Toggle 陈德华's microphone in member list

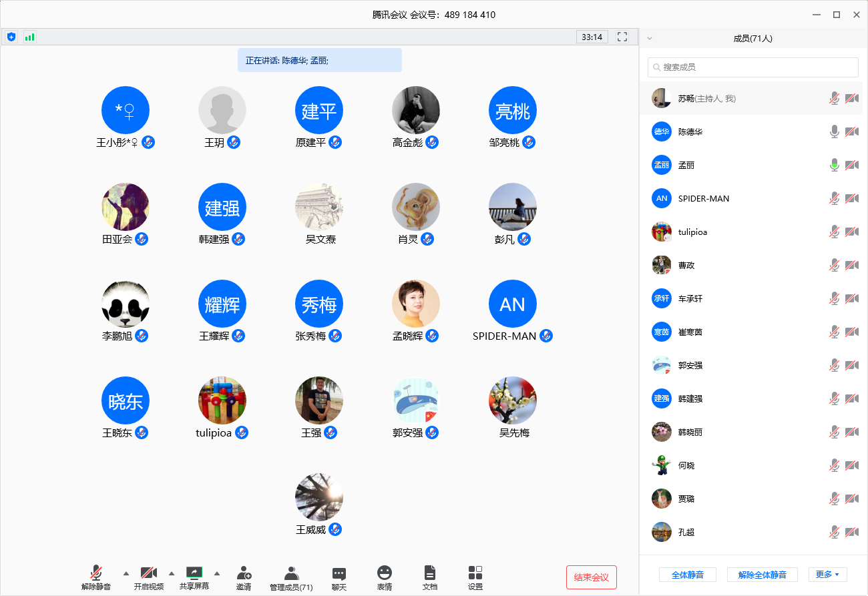(x=834, y=131)
